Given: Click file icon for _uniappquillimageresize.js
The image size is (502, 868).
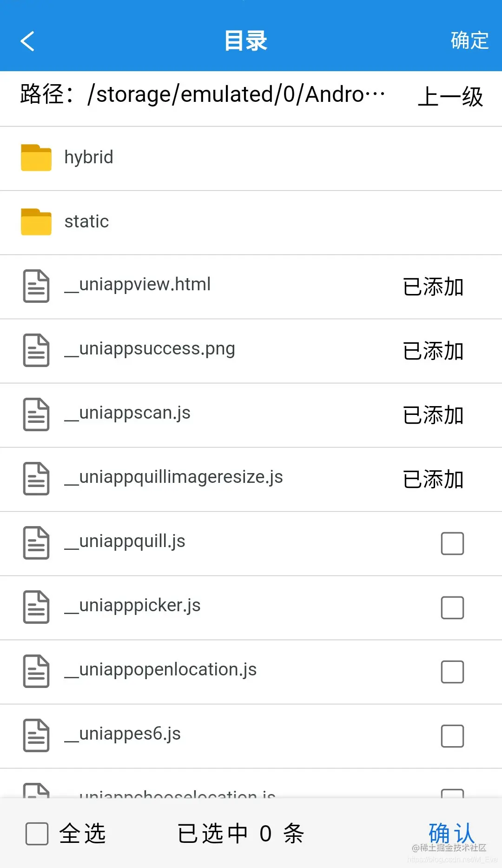Looking at the screenshot, I should point(36,479).
